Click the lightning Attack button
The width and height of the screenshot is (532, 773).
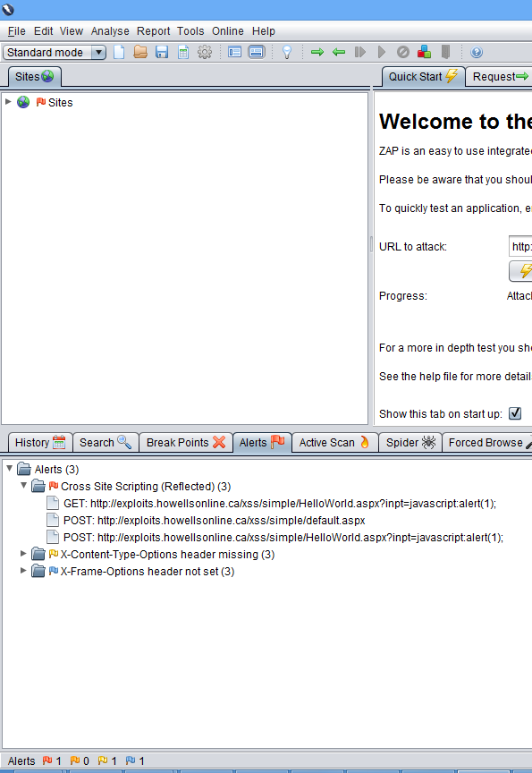point(520,271)
